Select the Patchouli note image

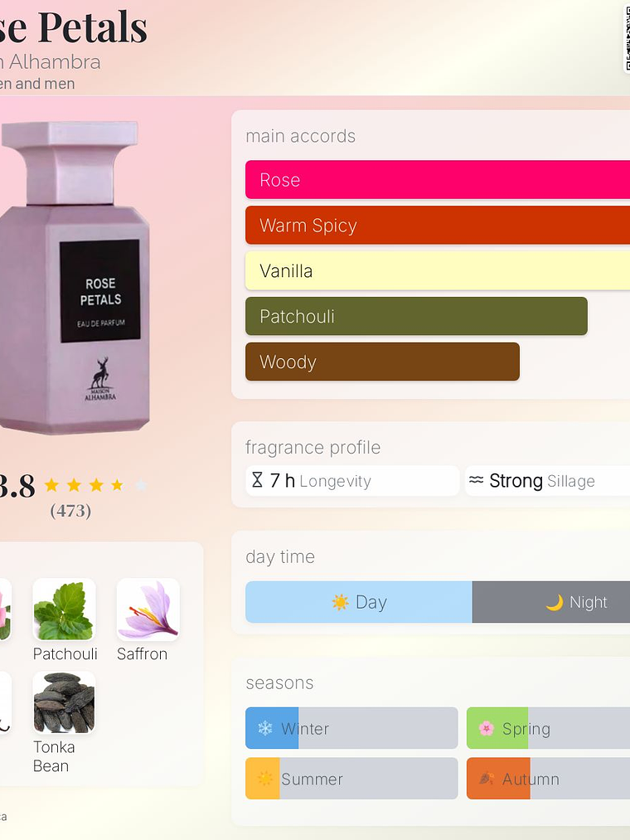tap(65, 609)
